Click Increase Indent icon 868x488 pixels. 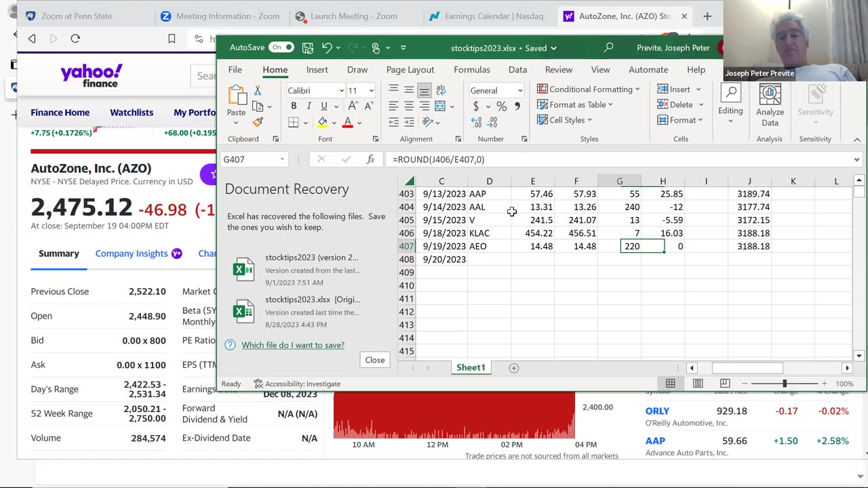pyautogui.click(x=409, y=123)
